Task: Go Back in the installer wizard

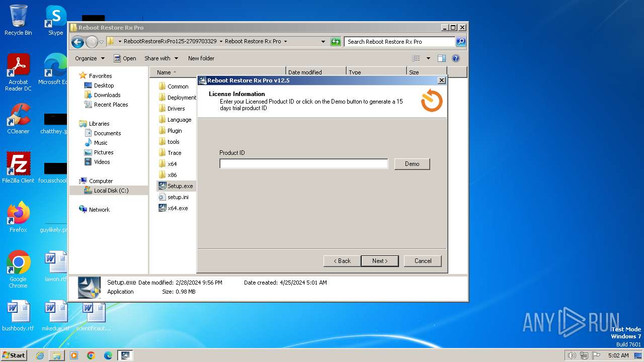Action: click(342, 261)
